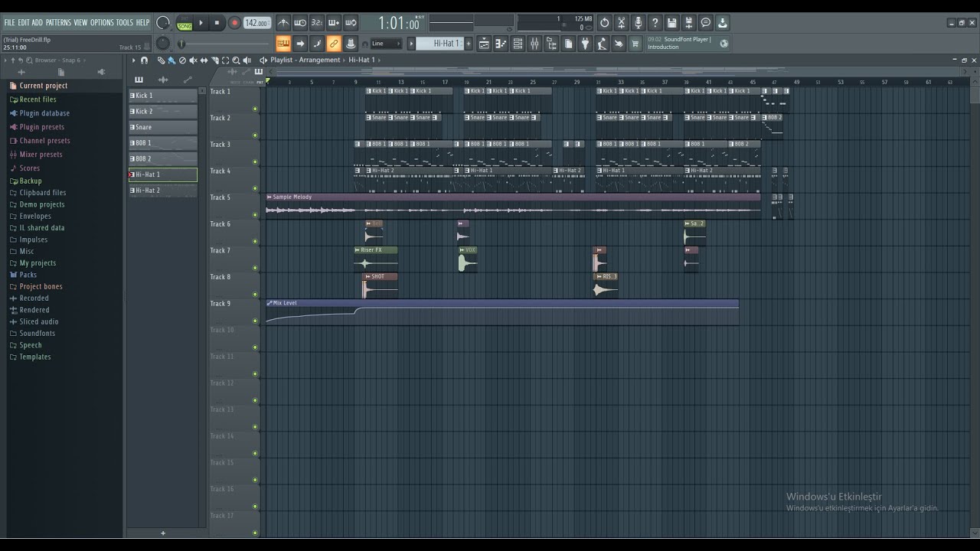
Task: Select the Paint brush tool in Playlist
Action: (x=171, y=60)
